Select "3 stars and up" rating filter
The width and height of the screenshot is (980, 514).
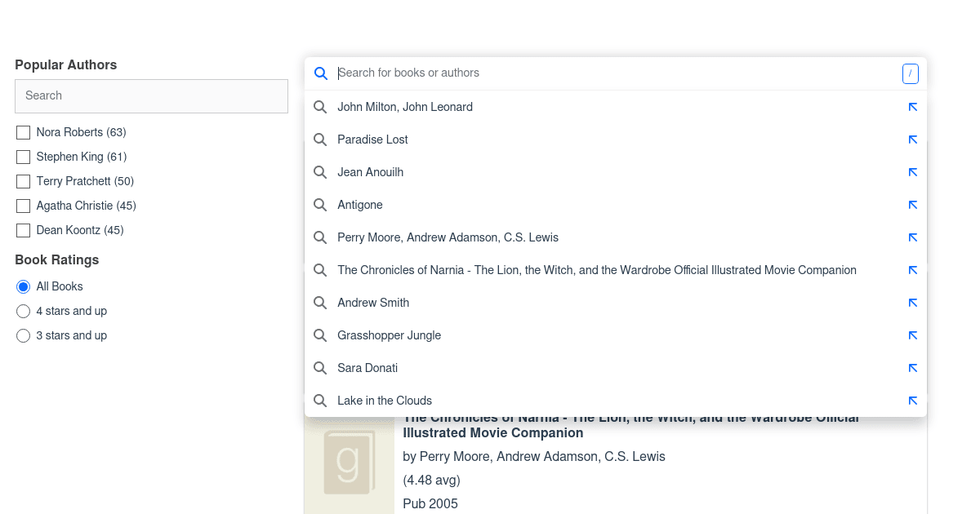tap(23, 335)
